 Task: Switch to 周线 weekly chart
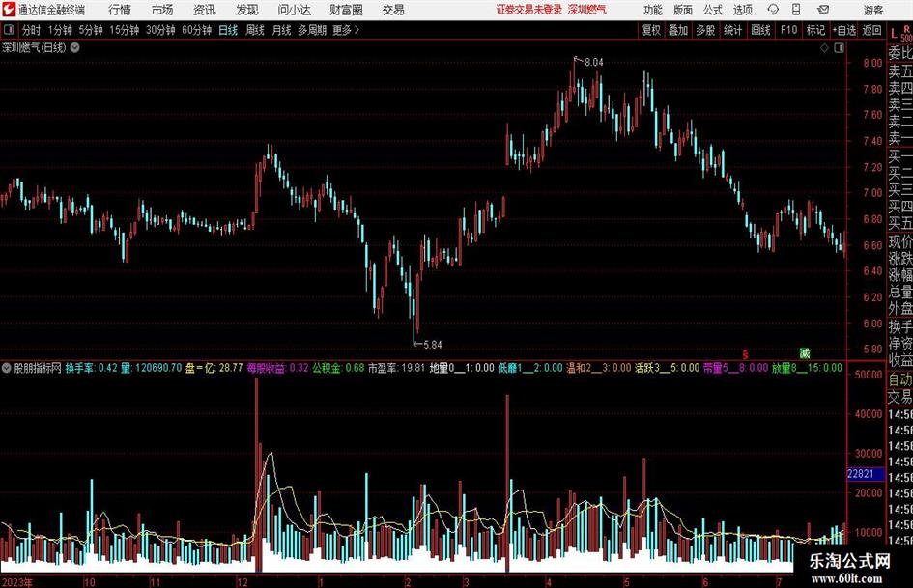click(254, 30)
